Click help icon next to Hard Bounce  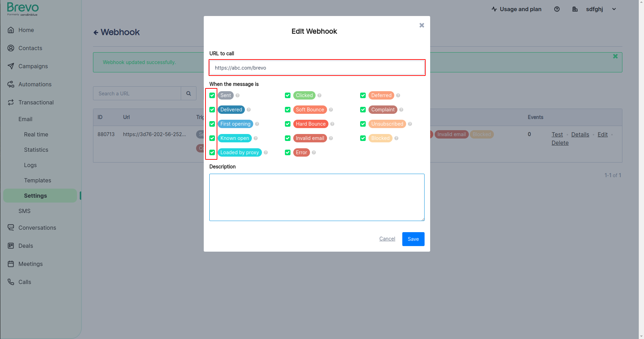(x=332, y=124)
